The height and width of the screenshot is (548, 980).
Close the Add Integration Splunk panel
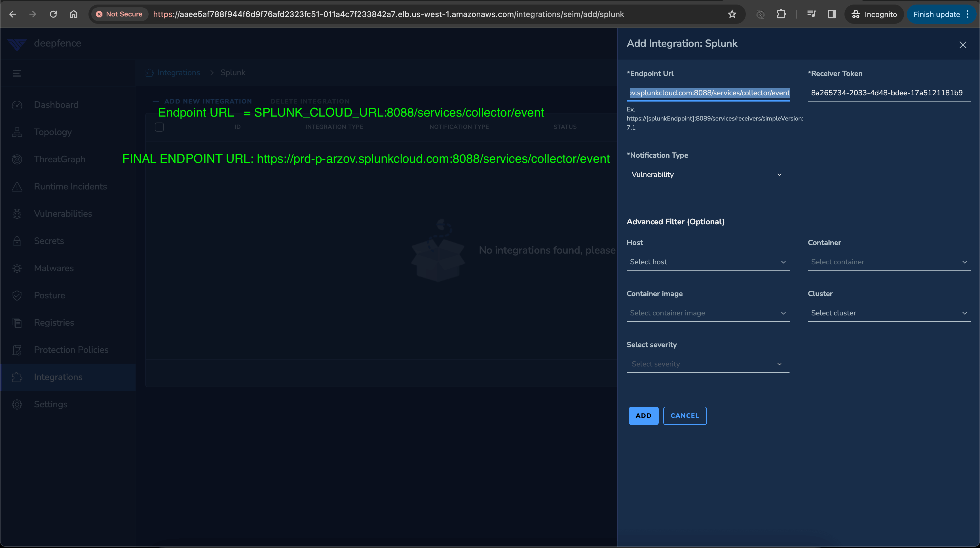tap(963, 45)
